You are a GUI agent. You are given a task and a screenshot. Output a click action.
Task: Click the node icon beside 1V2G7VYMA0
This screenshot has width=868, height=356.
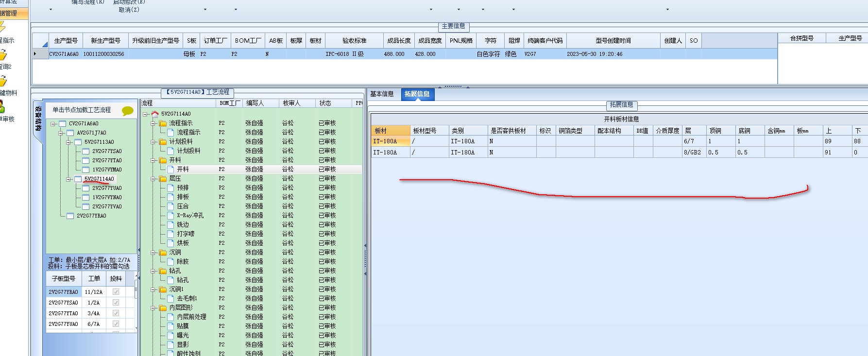[86, 170]
